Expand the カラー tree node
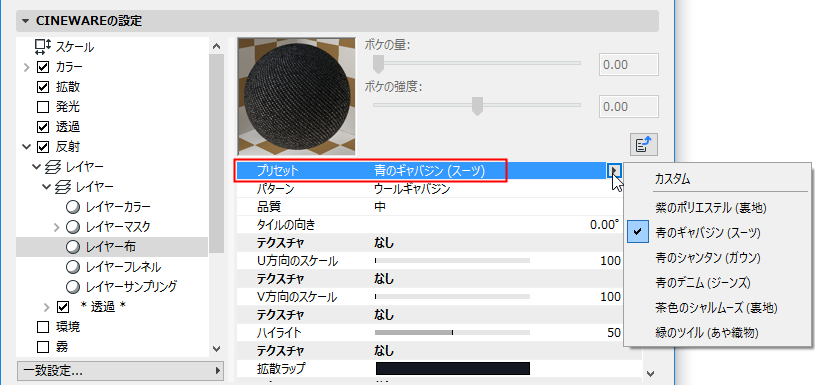The height and width of the screenshot is (385, 815). coord(27,67)
